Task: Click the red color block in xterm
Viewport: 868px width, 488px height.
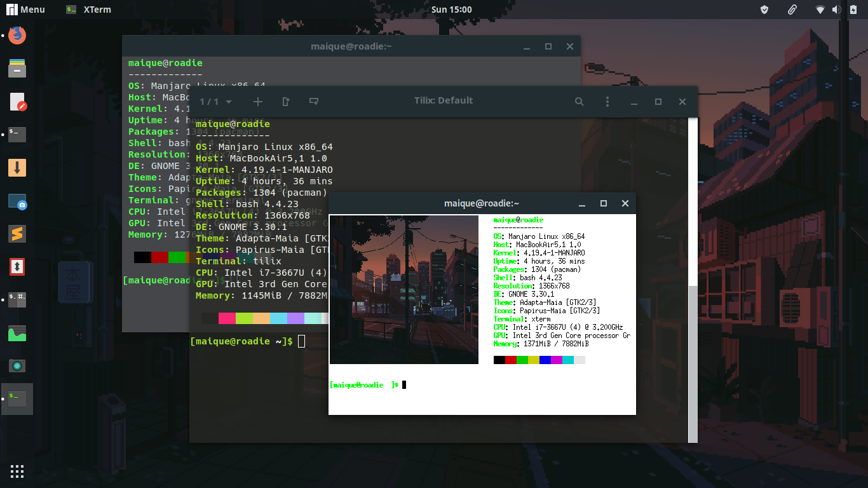Action: (x=511, y=360)
